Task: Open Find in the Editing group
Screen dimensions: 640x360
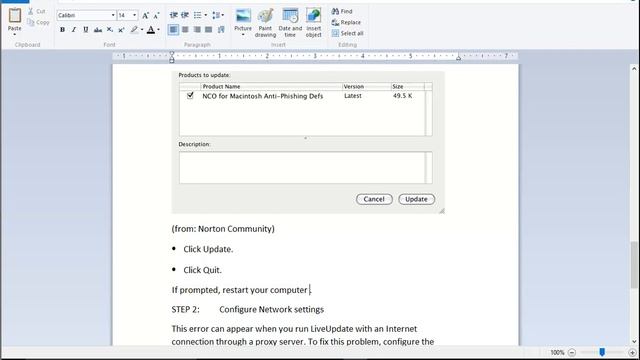Action: (342, 11)
